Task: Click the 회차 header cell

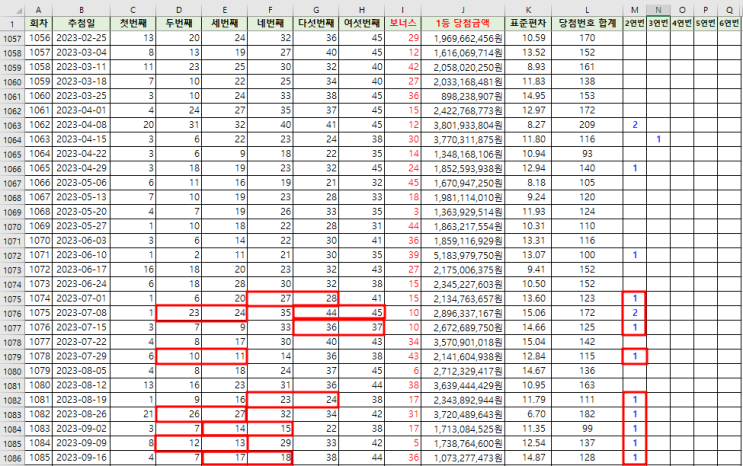Action: click(38, 23)
